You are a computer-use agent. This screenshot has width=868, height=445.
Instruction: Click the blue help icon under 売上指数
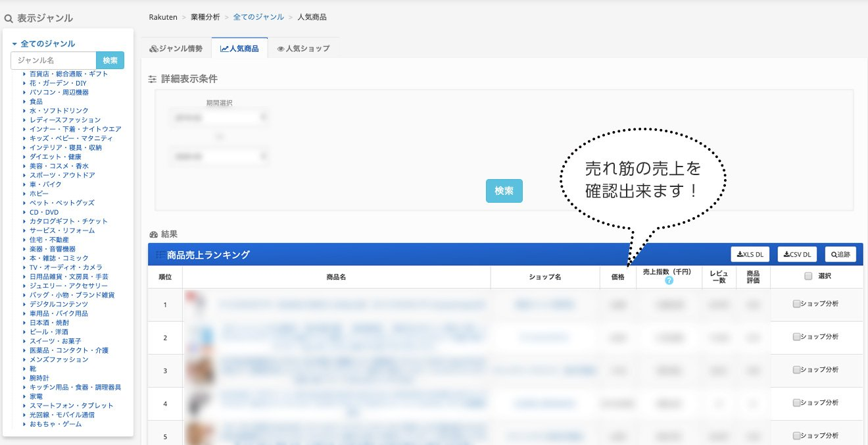[x=669, y=280]
